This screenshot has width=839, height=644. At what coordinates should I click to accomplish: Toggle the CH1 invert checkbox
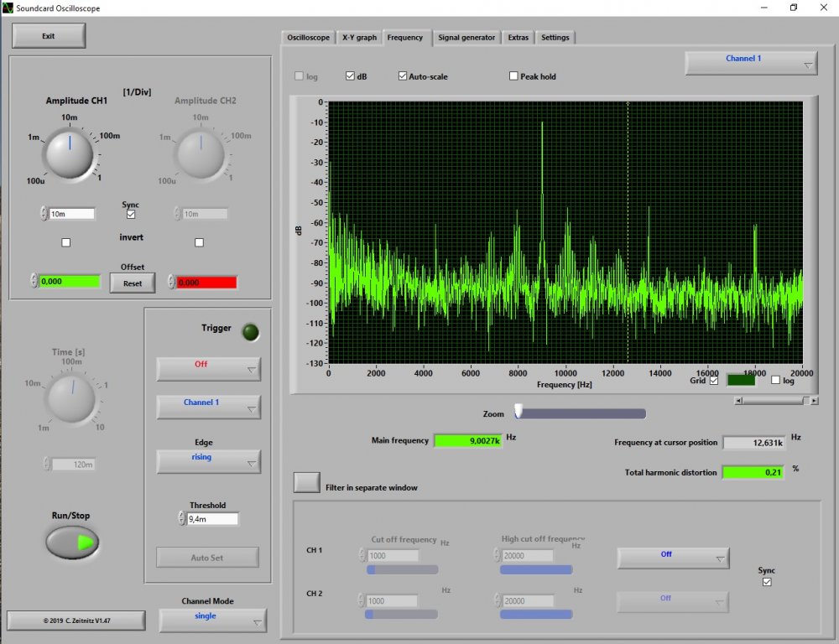coord(65,242)
